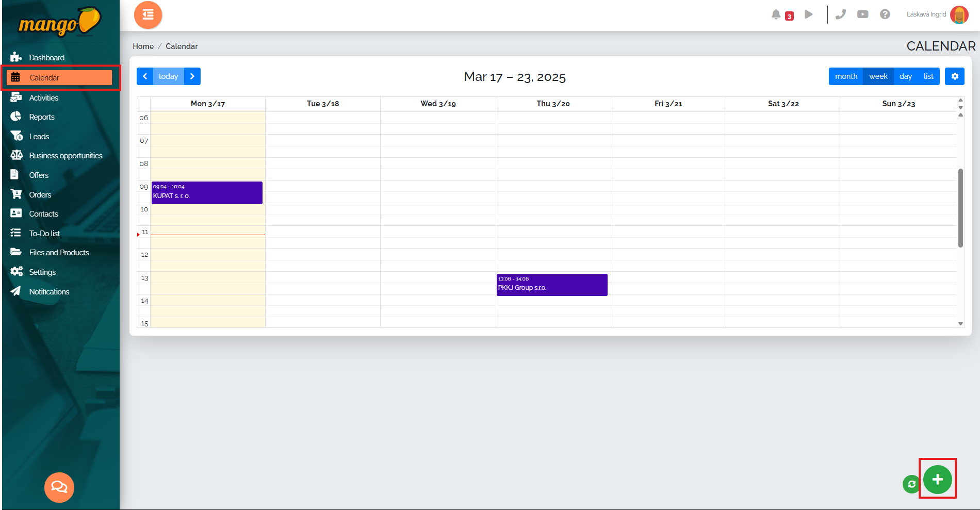Click Dashboard puzzle icon in sidebar
The height and width of the screenshot is (510, 980).
[16, 57]
